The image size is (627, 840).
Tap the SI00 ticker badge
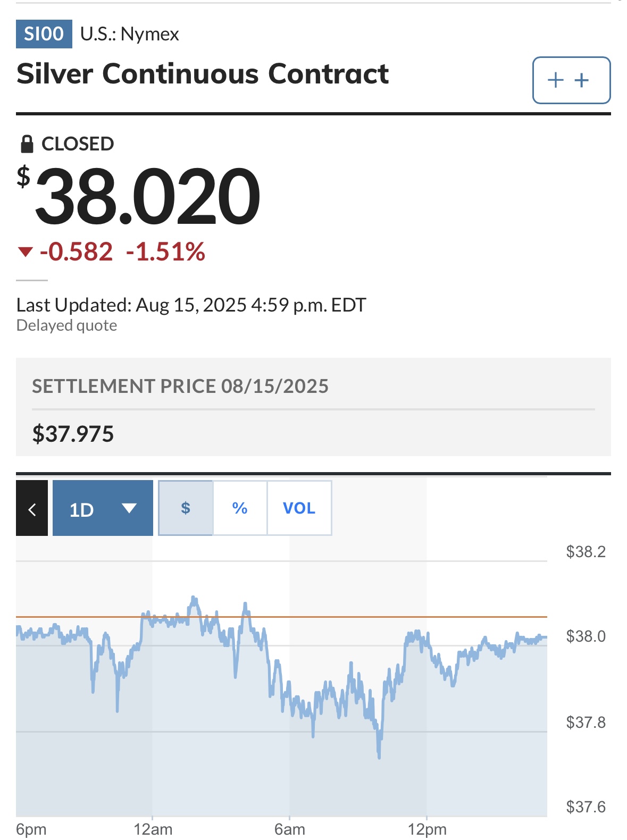click(44, 34)
